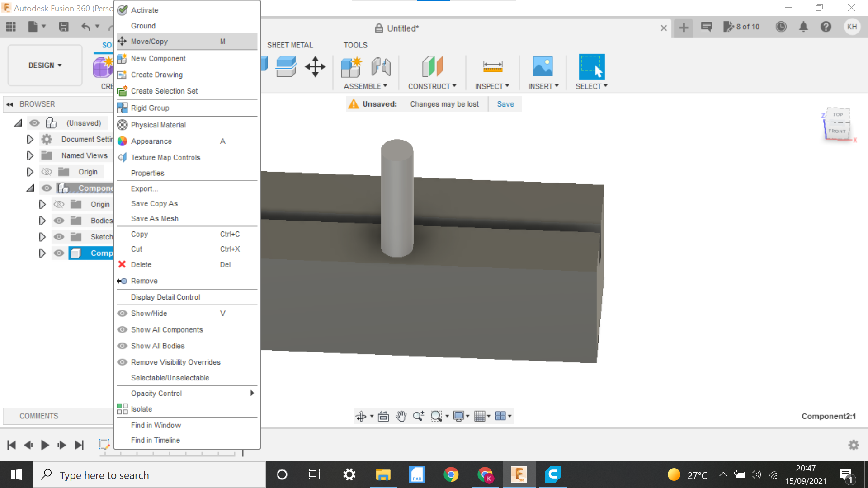Open the CONSTRUCT dropdown
868x488 pixels.
pos(432,86)
